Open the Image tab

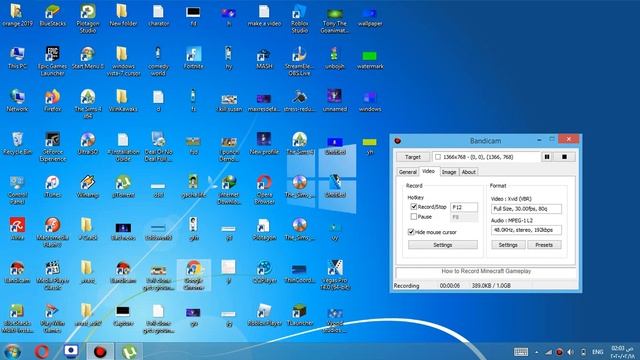click(449, 172)
